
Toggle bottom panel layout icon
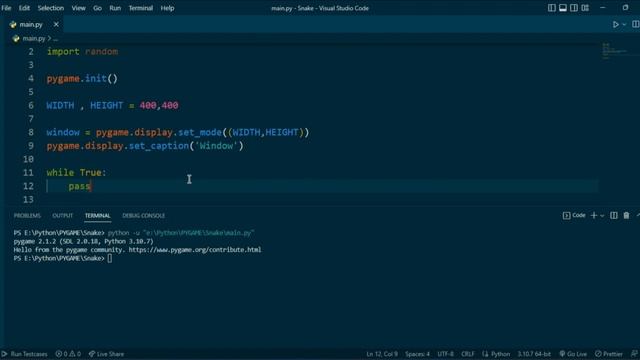pos(563,8)
